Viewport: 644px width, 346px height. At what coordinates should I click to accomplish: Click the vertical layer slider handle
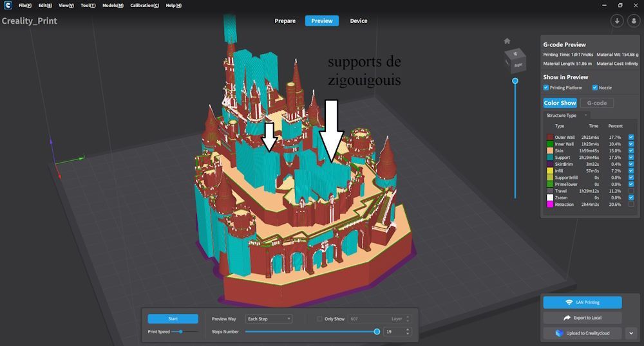click(515, 81)
